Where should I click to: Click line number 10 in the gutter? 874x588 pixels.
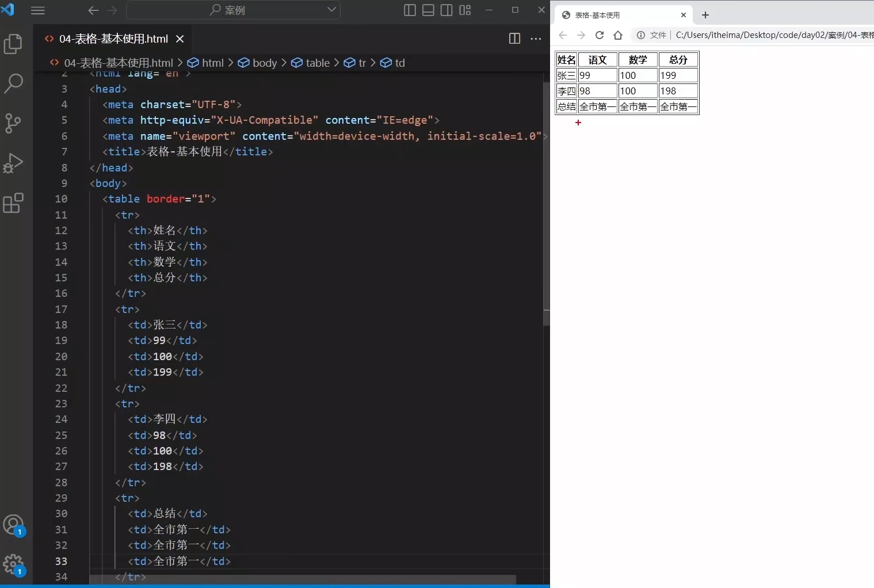point(61,199)
